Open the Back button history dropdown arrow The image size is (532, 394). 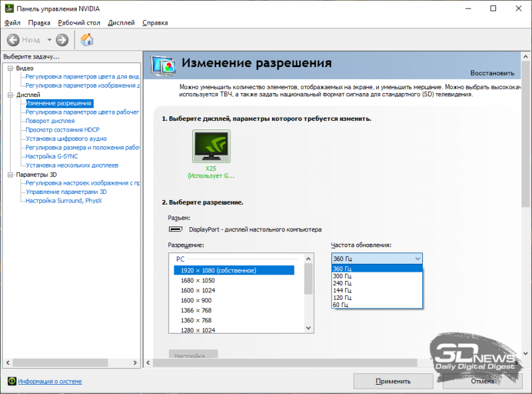pyautogui.click(x=49, y=40)
